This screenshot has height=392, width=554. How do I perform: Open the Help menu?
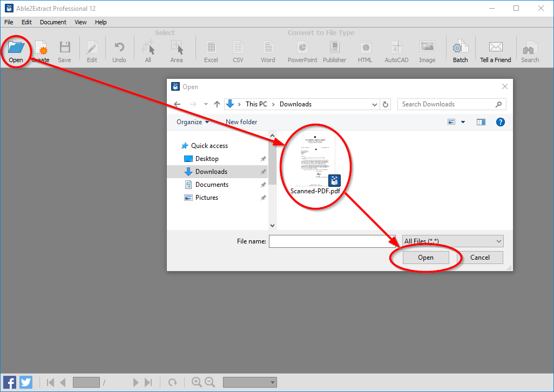coord(100,22)
